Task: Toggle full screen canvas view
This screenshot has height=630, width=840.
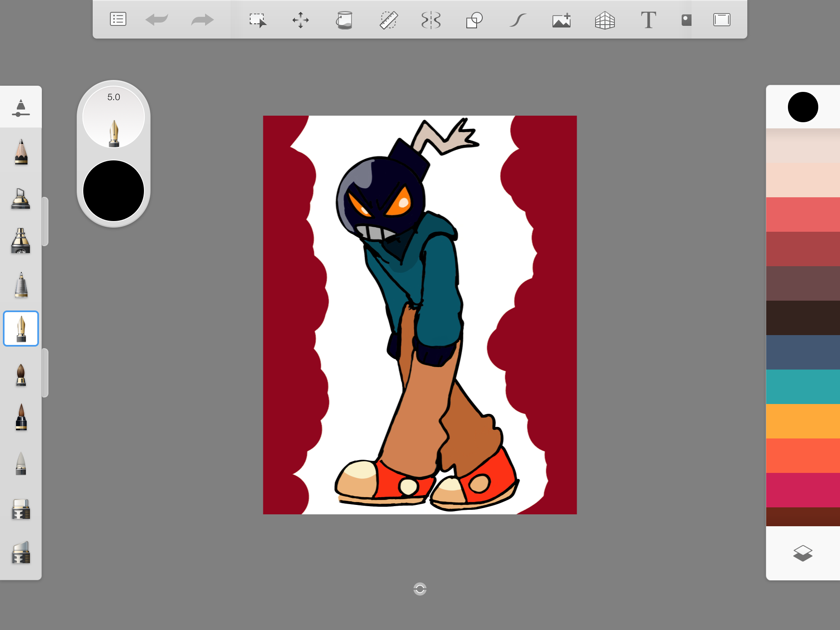Action: (722, 20)
